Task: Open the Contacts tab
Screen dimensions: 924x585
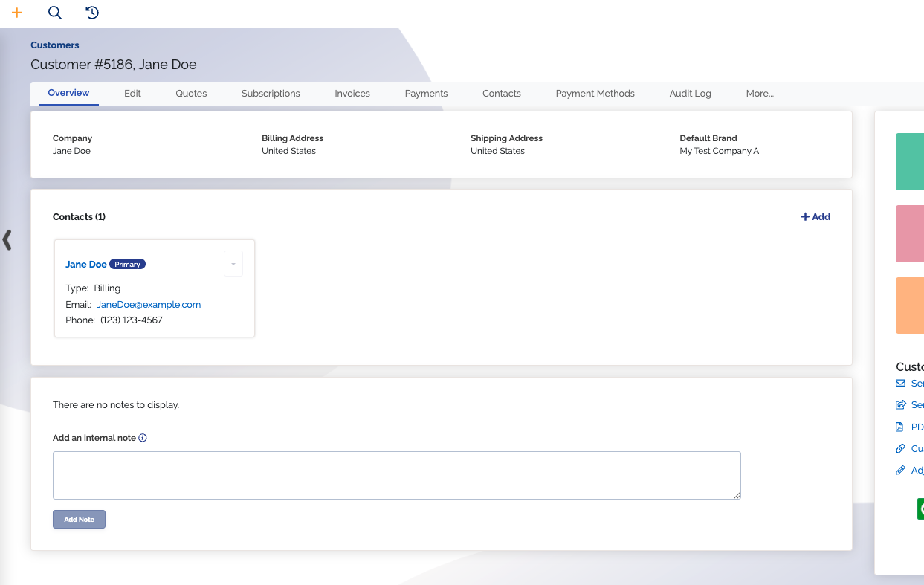Action: tap(502, 94)
